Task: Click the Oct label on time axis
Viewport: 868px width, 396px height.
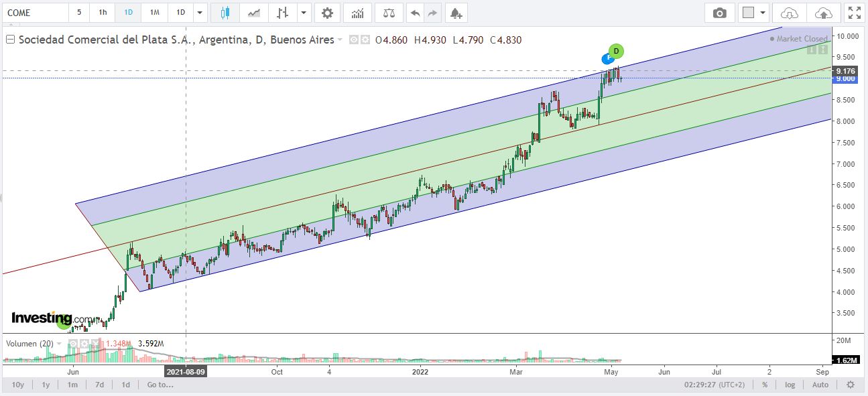Action: tap(276, 371)
